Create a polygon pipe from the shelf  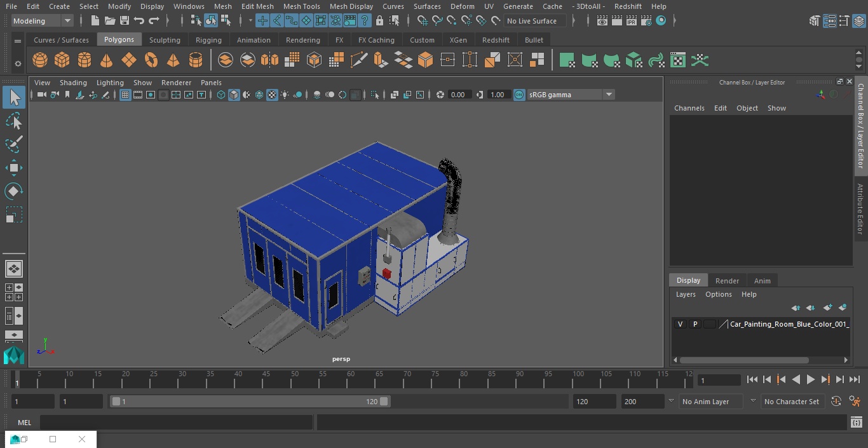pyautogui.click(x=196, y=60)
